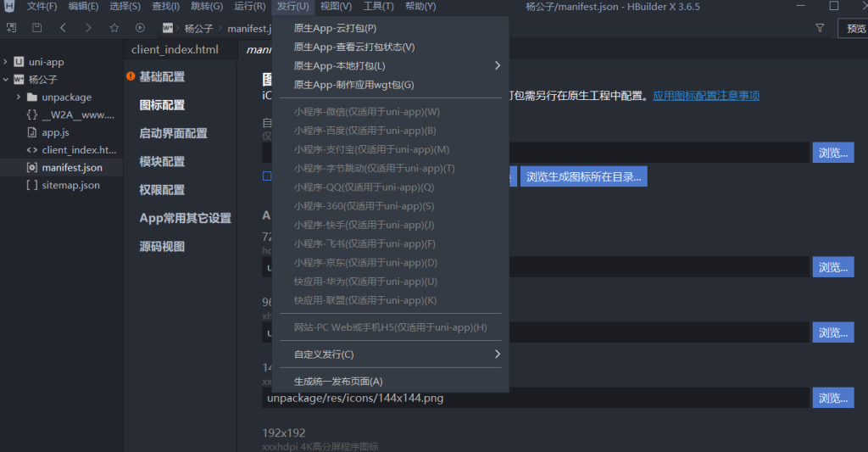Open 基础配置 settings section
Image resolution: width=868 pixels, height=452 pixels.
(x=162, y=76)
